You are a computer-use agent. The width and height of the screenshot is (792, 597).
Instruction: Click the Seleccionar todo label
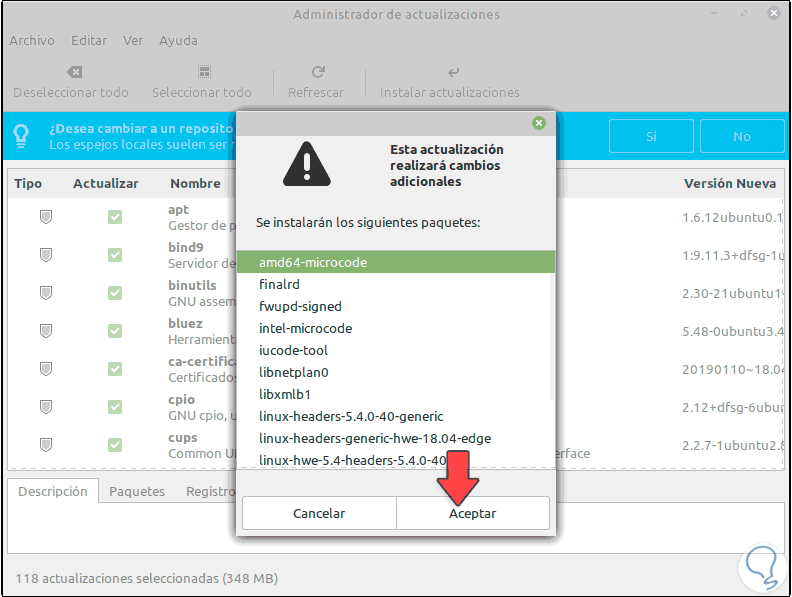click(x=202, y=92)
